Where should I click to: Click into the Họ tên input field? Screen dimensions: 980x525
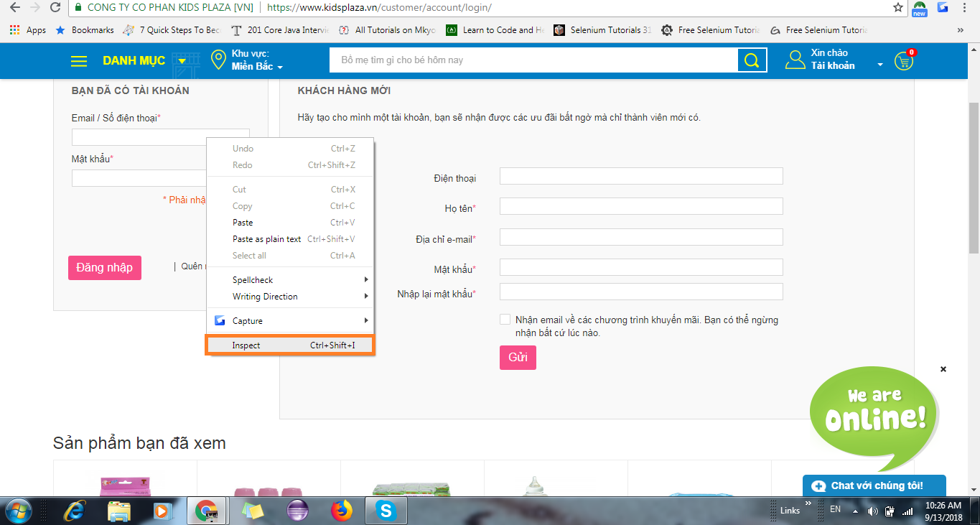[641, 206]
